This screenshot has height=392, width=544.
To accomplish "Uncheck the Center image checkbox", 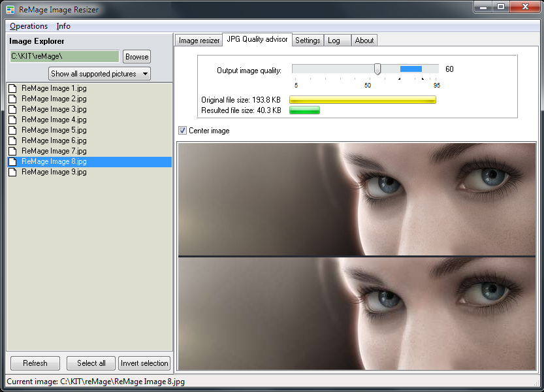I will click(182, 130).
